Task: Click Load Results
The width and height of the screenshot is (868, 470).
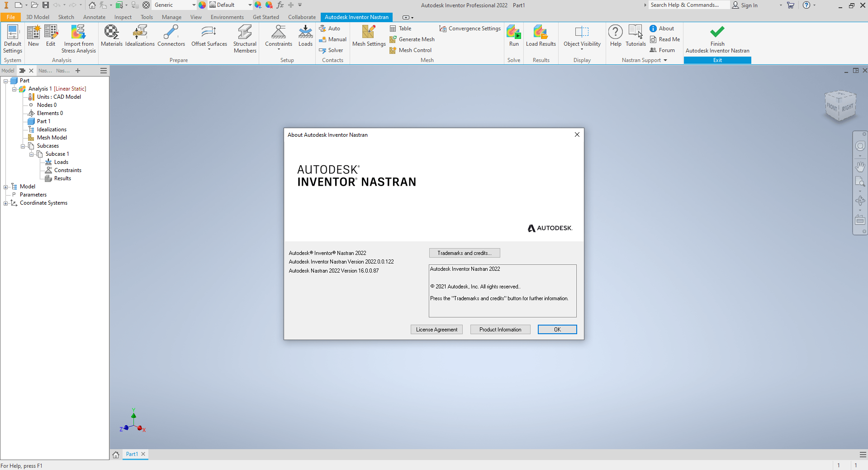Action: 541,36
